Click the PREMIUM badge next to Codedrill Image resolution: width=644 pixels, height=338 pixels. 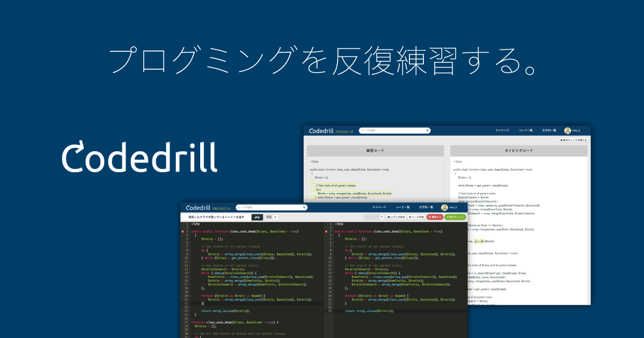(x=220, y=207)
